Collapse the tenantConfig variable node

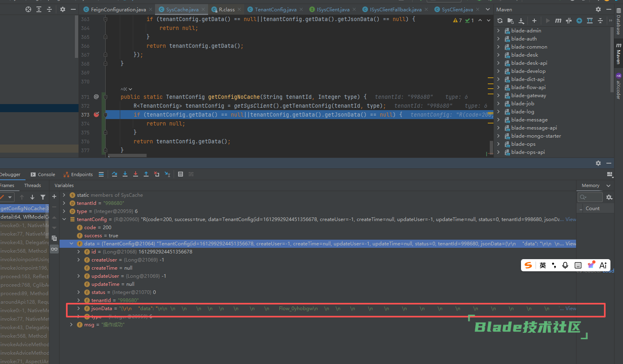pyautogui.click(x=64, y=219)
